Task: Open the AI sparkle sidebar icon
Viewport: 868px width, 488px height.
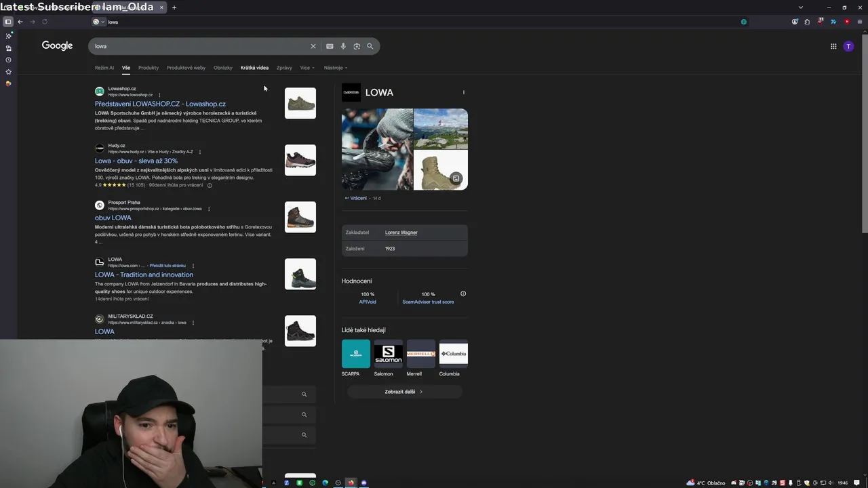Action: click(8, 36)
